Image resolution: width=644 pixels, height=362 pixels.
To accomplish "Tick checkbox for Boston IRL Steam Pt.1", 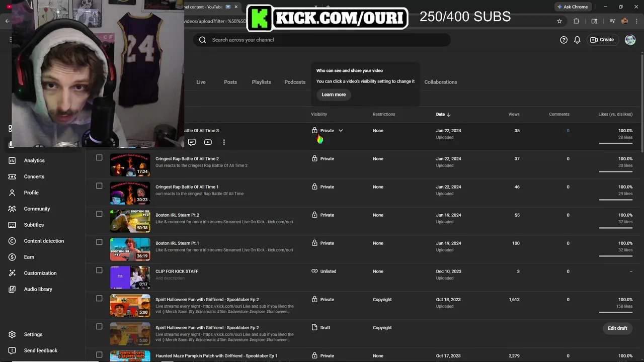I will click(99, 242).
